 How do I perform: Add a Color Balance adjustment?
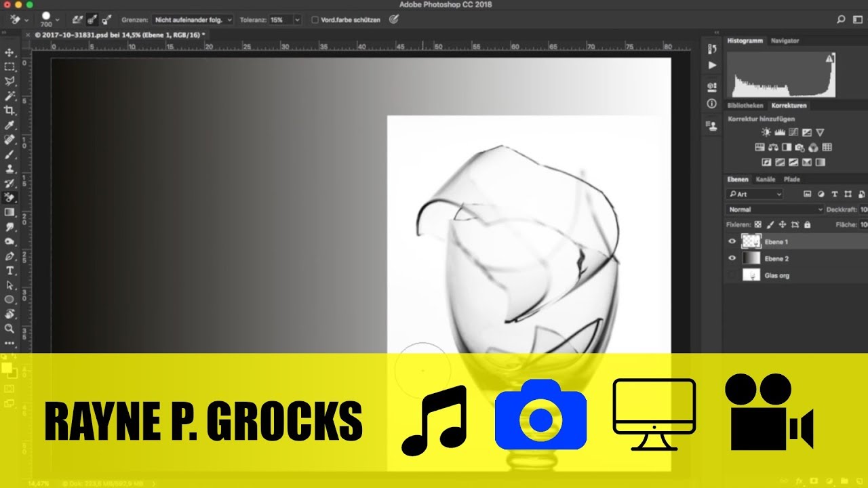coord(773,147)
